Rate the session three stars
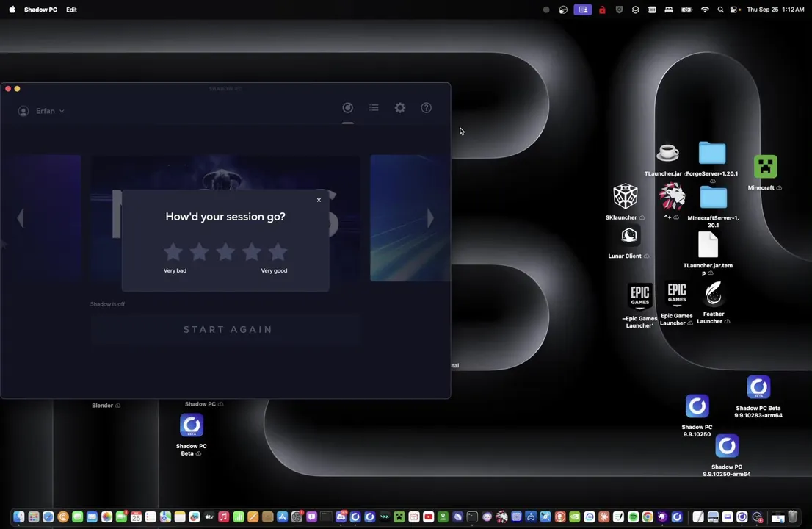Image resolution: width=812 pixels, height=529 pixels. [x=225, y=252]
